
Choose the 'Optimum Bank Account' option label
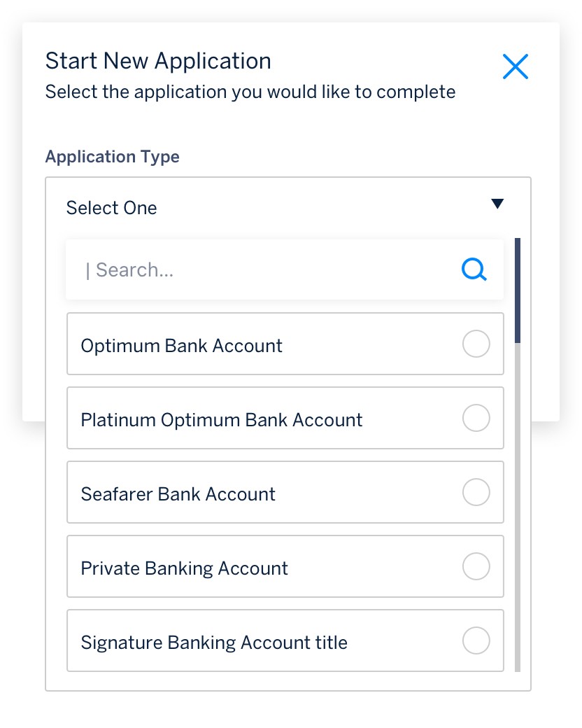click(x=182, y=346)
